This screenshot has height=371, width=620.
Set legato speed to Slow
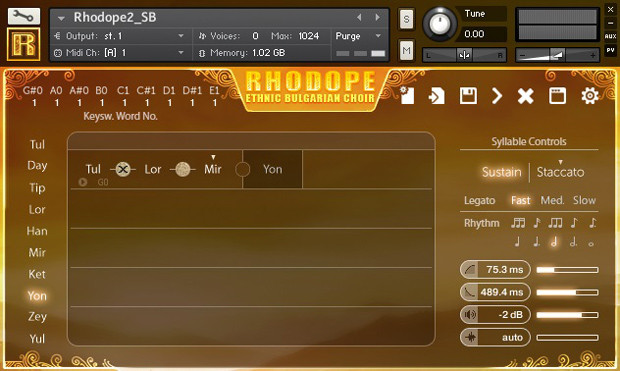click(584, 200)
